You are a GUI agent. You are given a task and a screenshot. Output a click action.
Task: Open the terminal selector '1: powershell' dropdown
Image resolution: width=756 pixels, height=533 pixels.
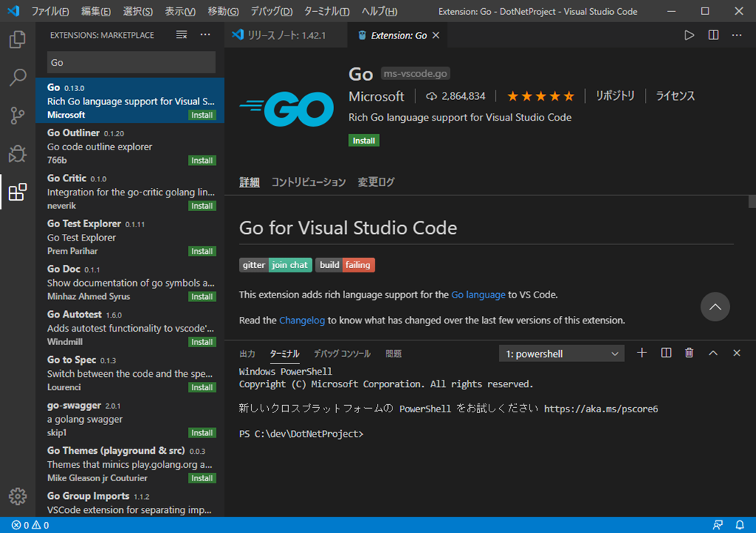(x=562, y=354)
